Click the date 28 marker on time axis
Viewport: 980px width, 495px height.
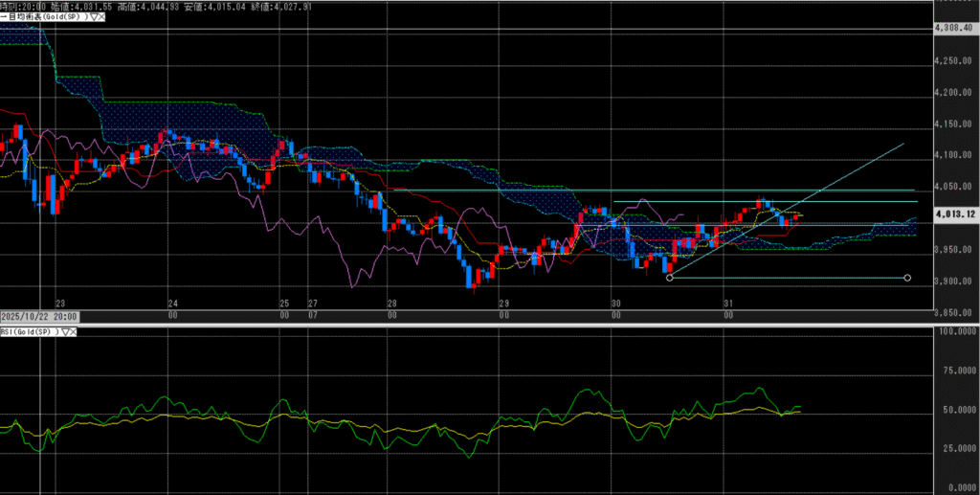point(392,302)
